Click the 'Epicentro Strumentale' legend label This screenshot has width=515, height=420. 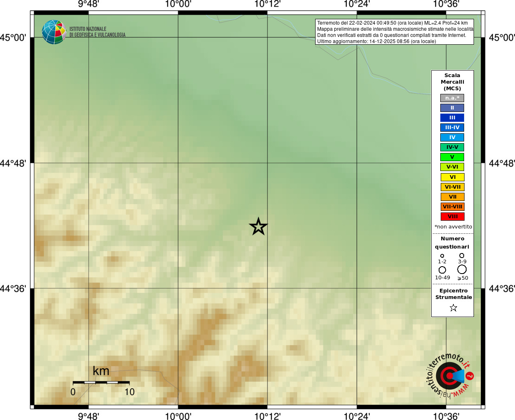coord(453,294)
